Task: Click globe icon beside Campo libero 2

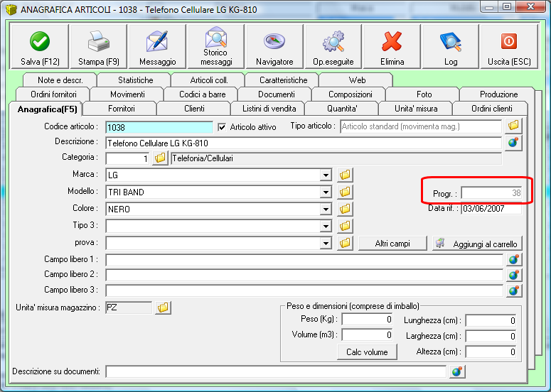Action: click(514, 275)
